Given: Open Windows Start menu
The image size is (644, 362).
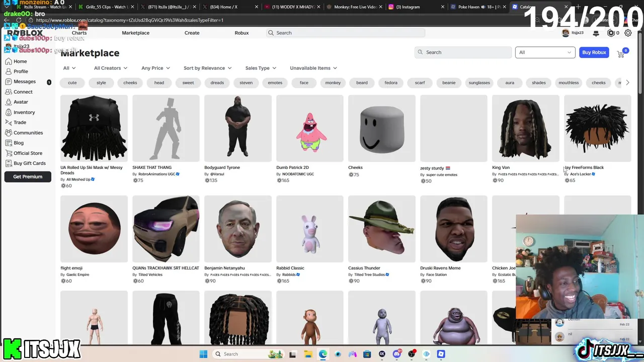Looking at the screenshot, I should 203,354.
